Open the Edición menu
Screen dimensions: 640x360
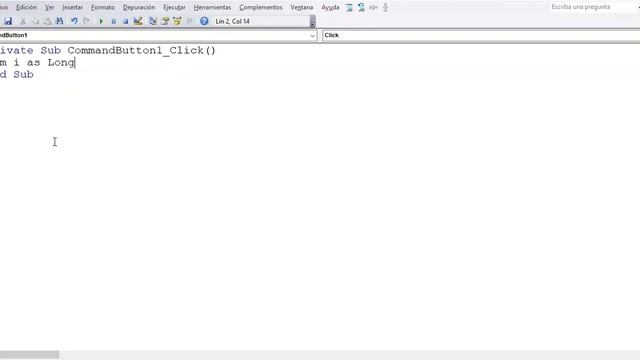coord(27,7)
